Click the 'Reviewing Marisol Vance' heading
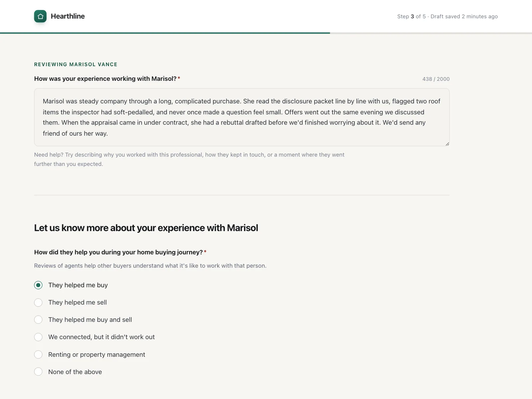532x399 pixels. point(76,65)
